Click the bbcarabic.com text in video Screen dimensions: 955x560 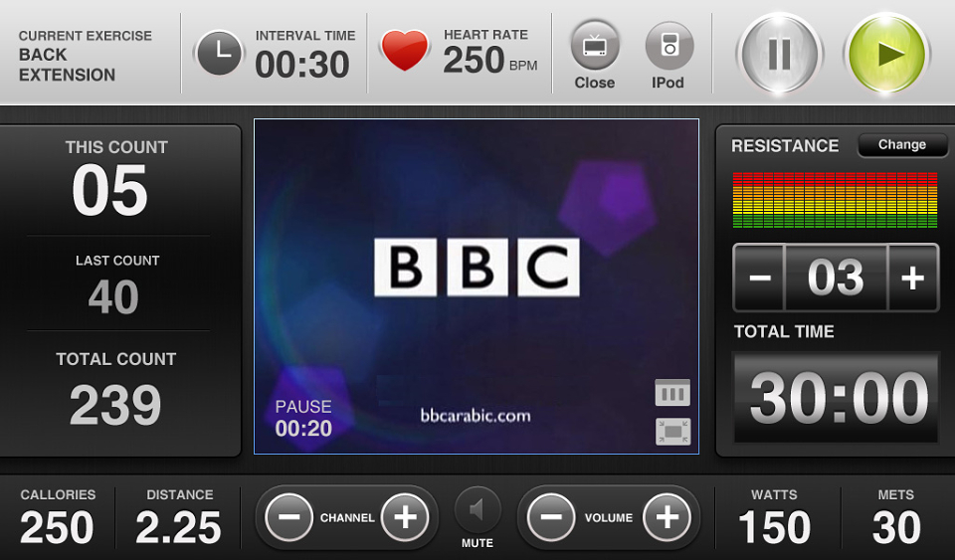click(476, 416)
